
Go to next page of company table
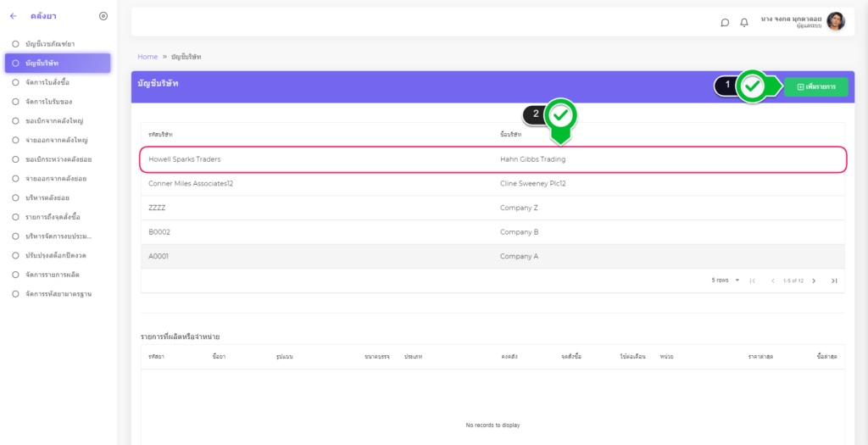pos(814,281)
